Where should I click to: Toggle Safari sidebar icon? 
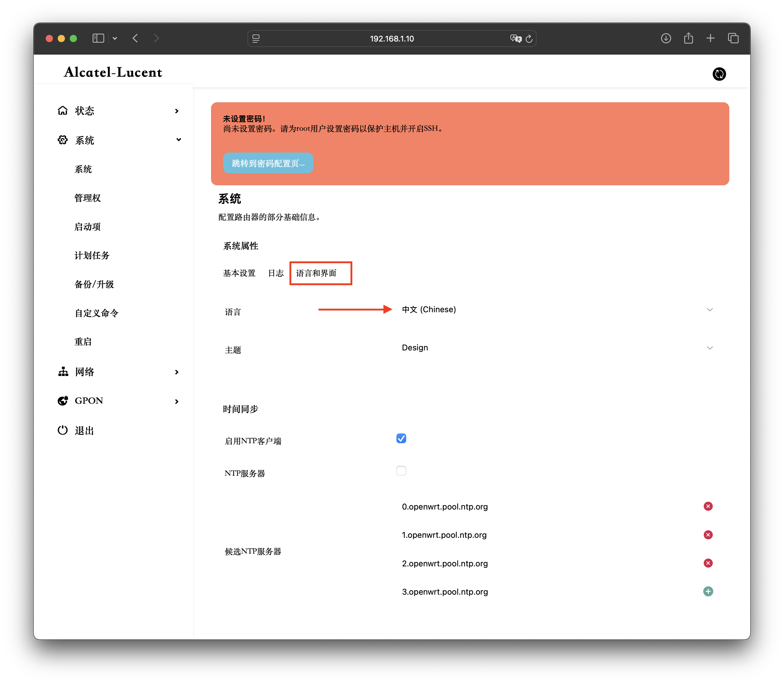coord(98,39)
